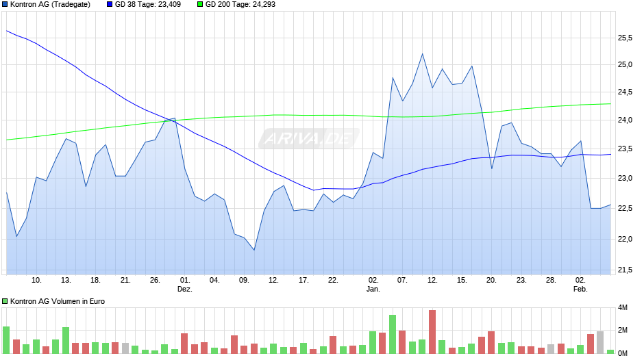Click the tallest green volume bar in January
The width and height of the screenshot is (644, 360).
(x=393, y=334)
